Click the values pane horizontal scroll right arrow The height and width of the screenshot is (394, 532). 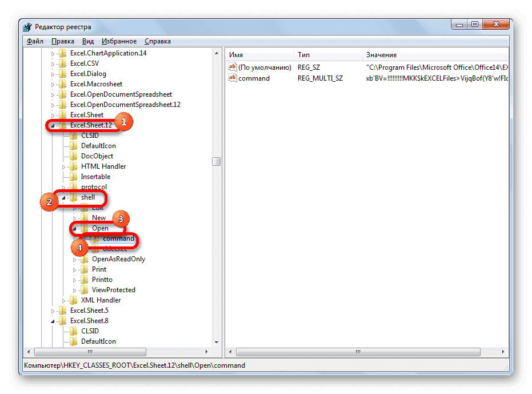[503, 352]
